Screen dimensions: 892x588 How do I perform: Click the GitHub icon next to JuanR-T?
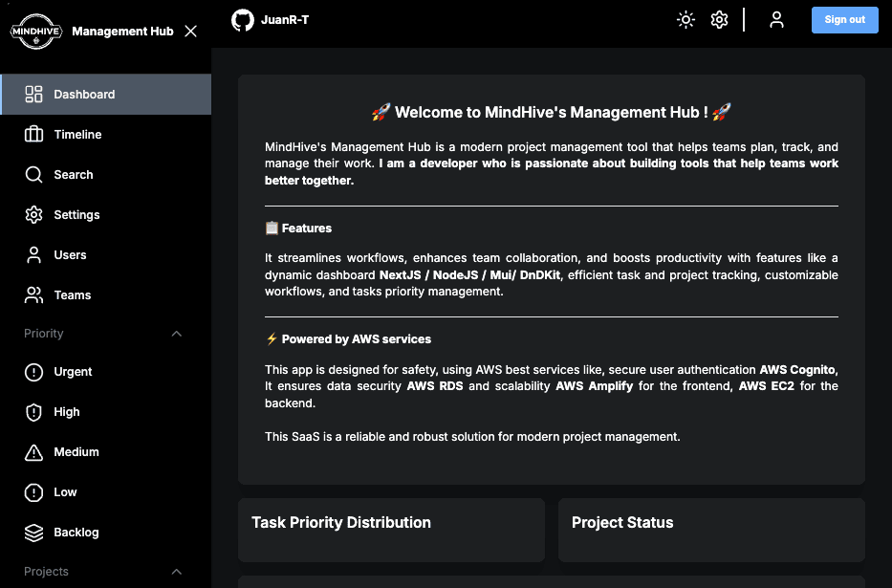pos(243,20)
